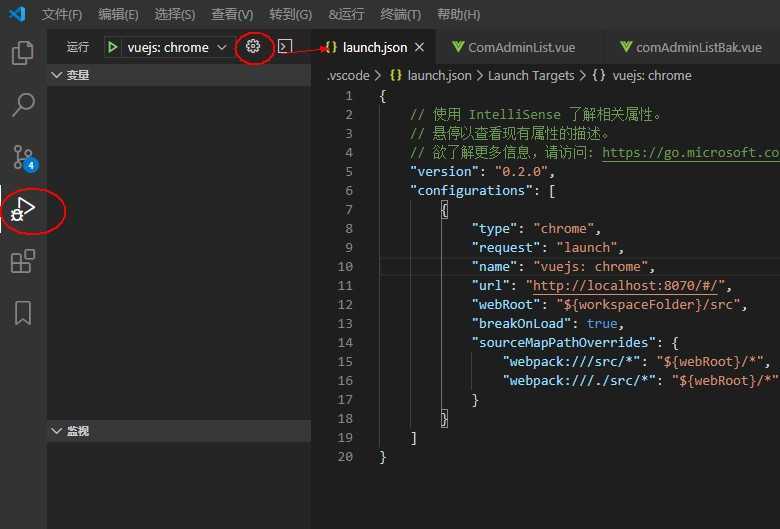Click the "0.2.0" version value

[521, 171]
